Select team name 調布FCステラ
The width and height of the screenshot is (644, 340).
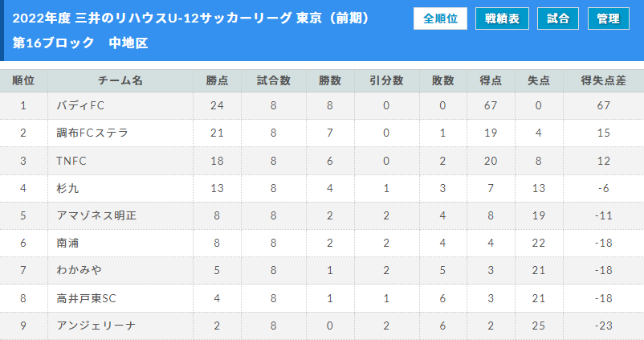point(92,133)
